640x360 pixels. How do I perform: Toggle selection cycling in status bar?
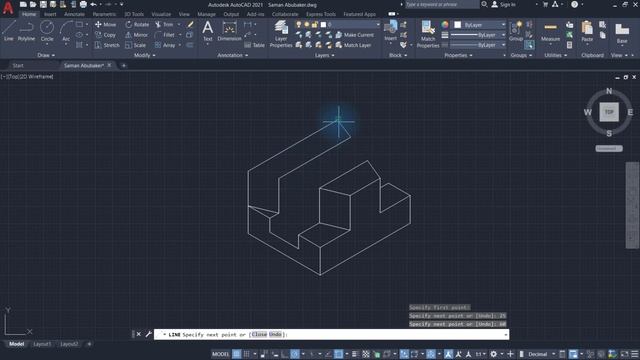click(376, 354)
